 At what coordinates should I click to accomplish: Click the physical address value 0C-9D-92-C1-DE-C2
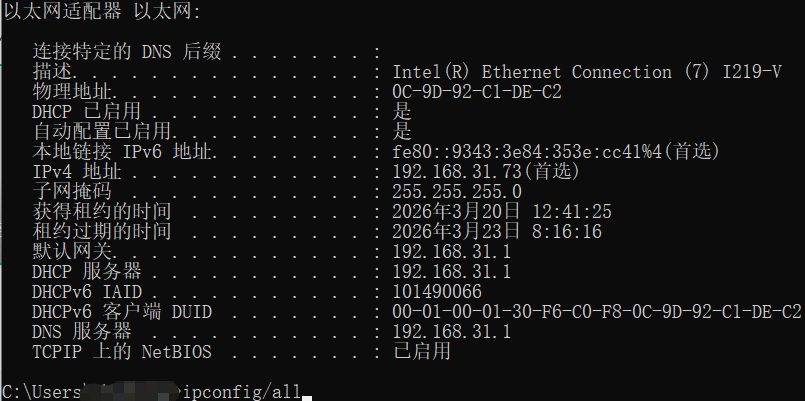click(x=476, y=92)
